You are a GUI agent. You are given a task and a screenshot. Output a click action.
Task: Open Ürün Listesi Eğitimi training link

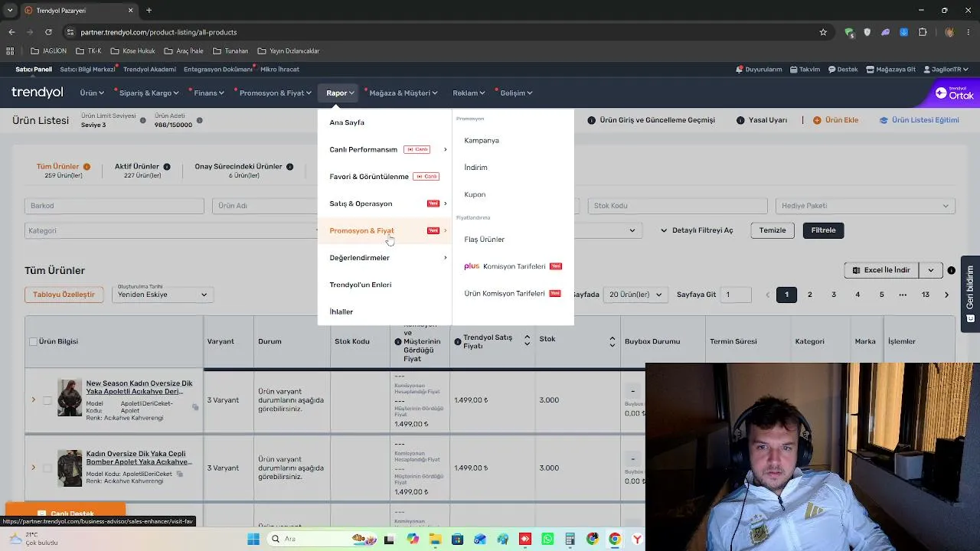tap(920, 120)
